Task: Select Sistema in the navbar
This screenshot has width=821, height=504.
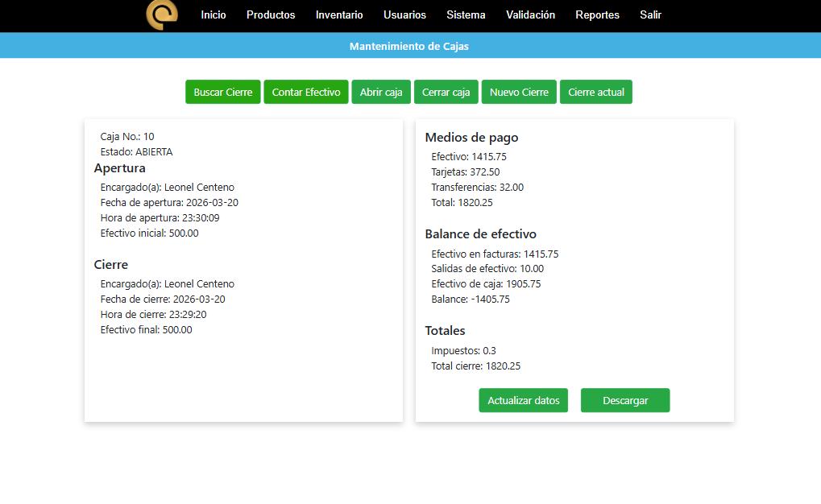Action: (466, 14)
